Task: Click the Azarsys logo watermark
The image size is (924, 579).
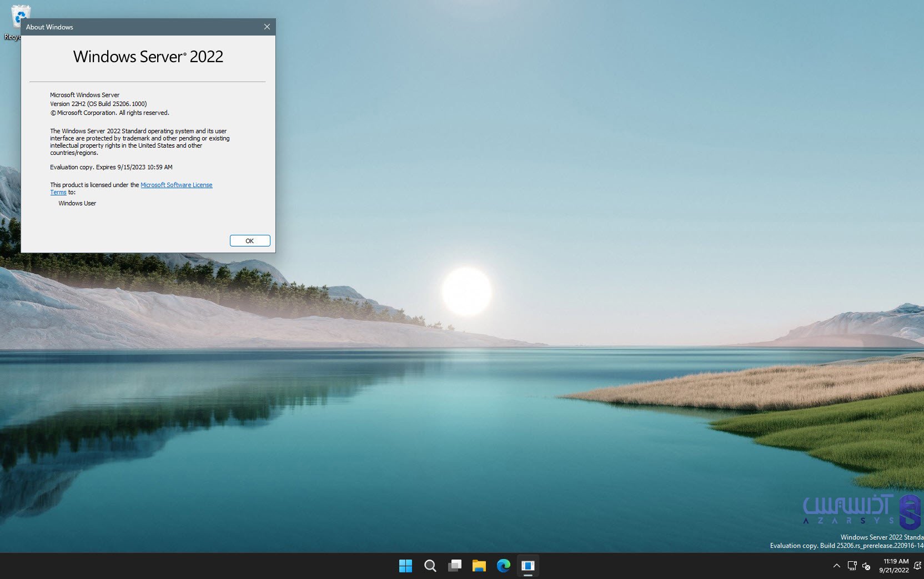Action: point(861,511)
